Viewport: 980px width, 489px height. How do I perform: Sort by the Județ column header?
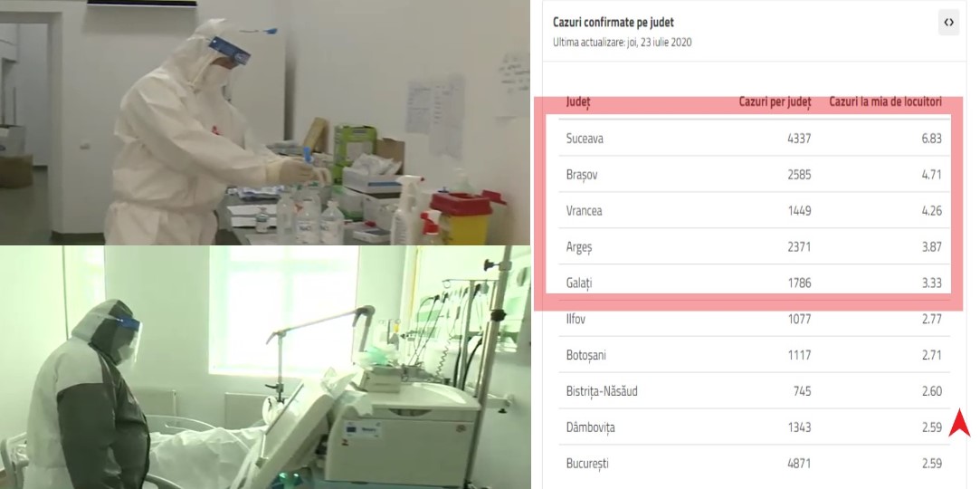578,102
